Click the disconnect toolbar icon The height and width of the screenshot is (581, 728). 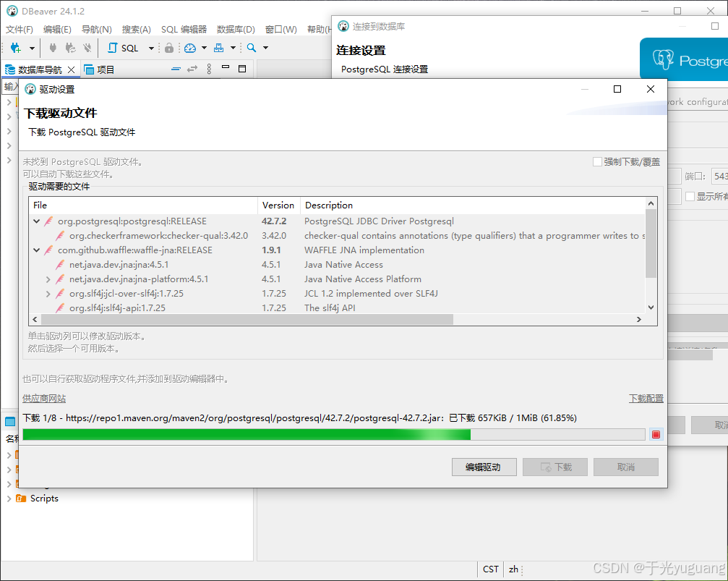point(87,48)
